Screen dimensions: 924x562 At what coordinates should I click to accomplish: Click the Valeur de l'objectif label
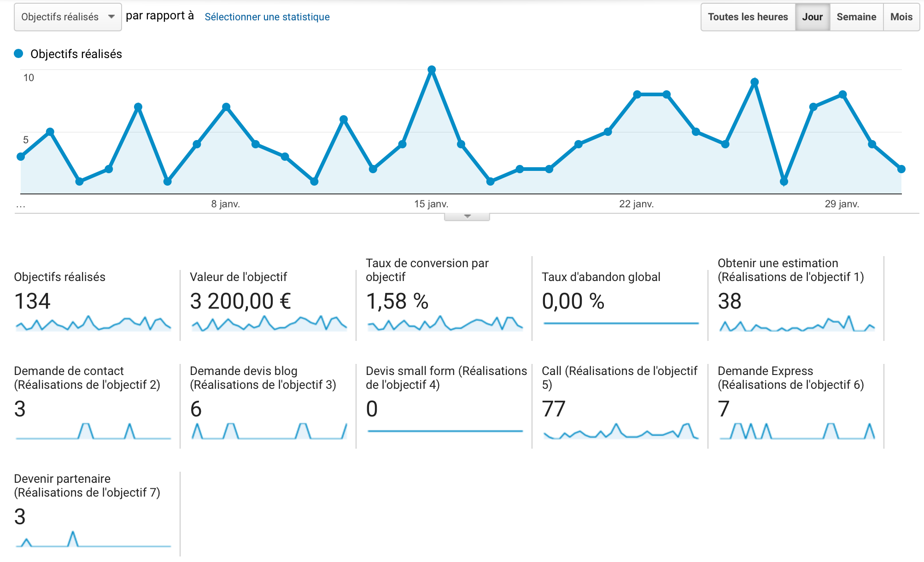[238, 277]
